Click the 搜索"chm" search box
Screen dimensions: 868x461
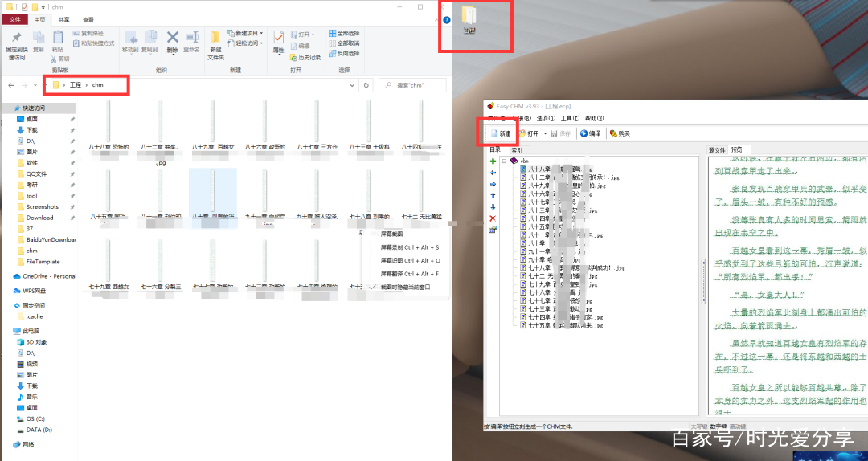412,85
